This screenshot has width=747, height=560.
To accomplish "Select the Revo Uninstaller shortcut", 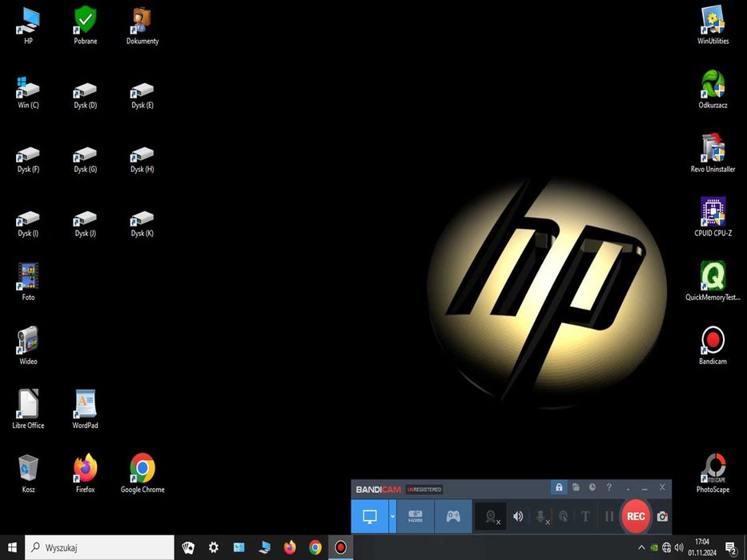I will (713, 154).
